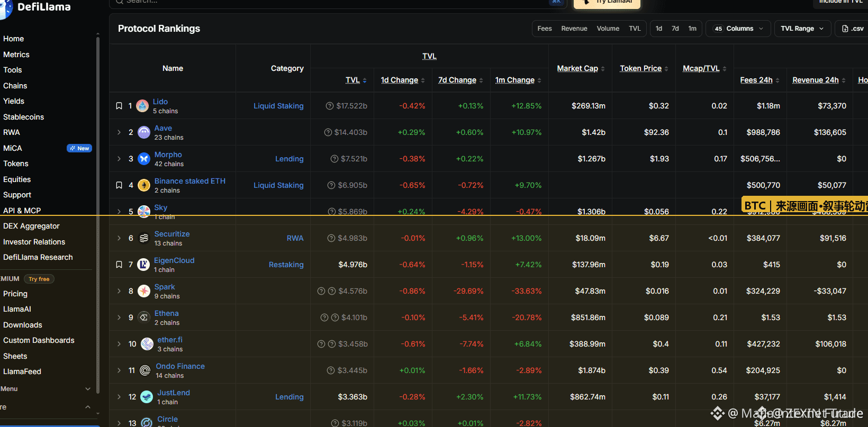The image size is (868, 427).
Task: Click the JustLend protocol logo icon
Action: click(x=147, y=397)
